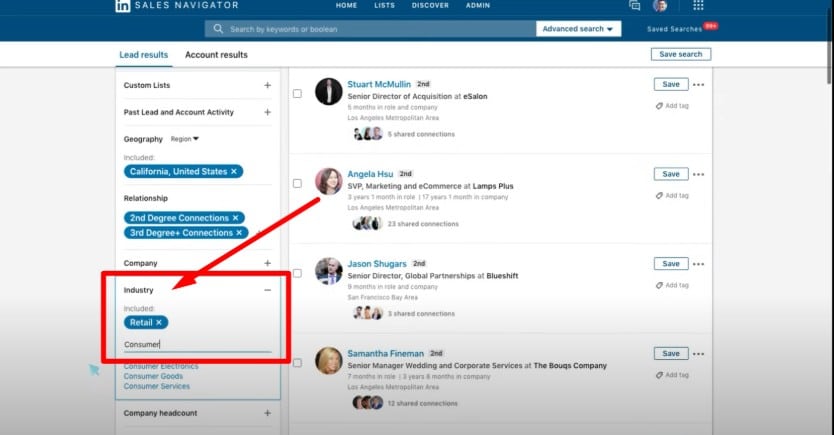View Stuart McMullin's shared connections avatars
The width and height of the screenshot is (834, 435).
coord(368,133)
